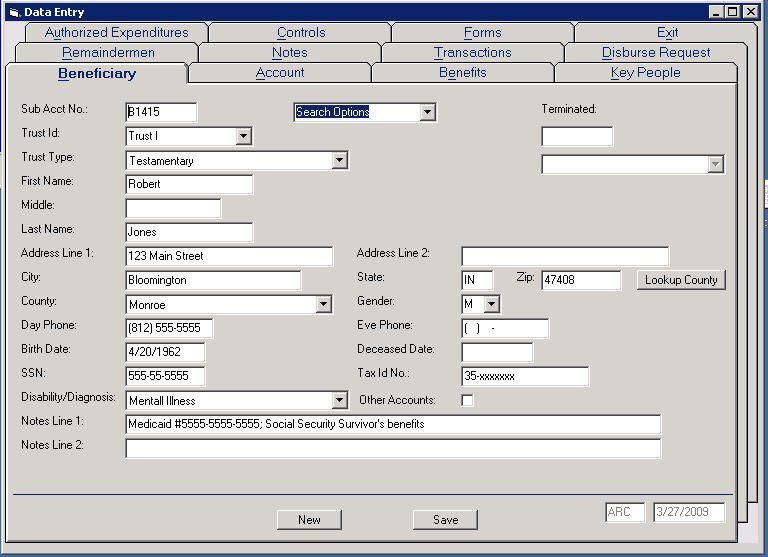Switch to the Account tab
768x557 pixels.
(280, 73)
